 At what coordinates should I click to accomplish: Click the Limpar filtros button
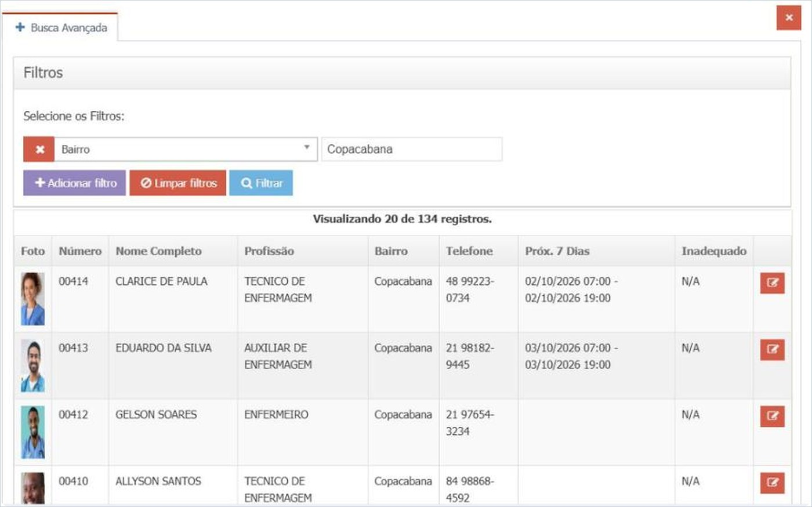pyautogui.click(x=178, y=183)
